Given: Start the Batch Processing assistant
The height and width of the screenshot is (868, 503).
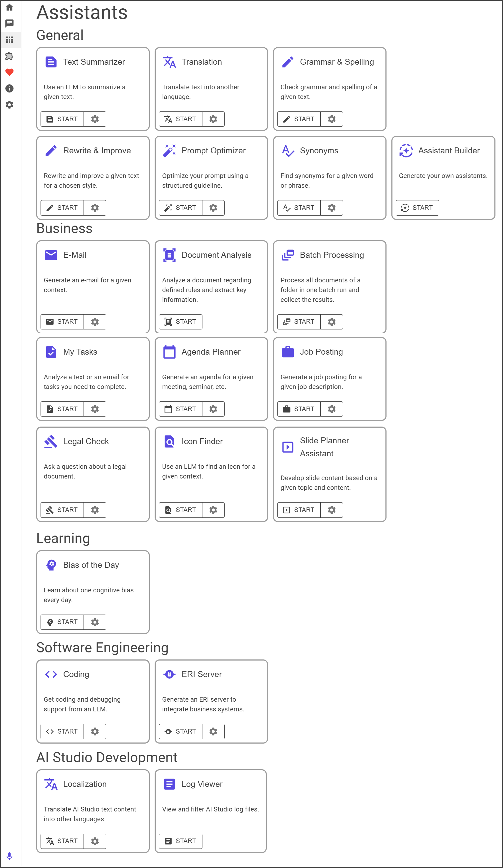Looking at the screenshot, I should [x=299, y=322].
